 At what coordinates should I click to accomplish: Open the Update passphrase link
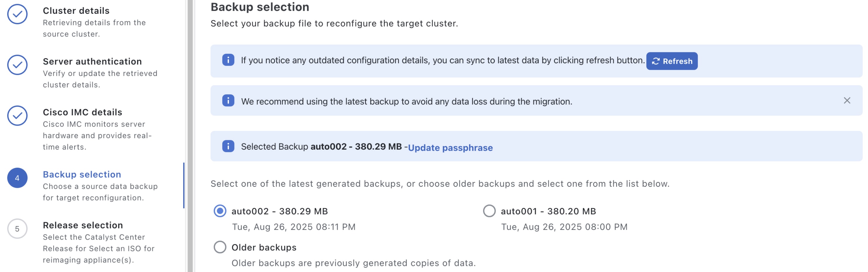[450, 148]
